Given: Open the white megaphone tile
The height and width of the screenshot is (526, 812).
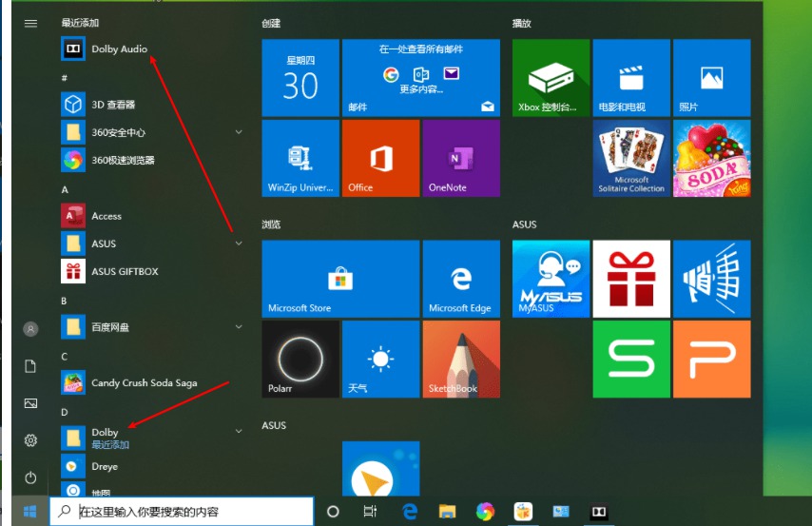Looking at the screenshot, I should 711,279.
